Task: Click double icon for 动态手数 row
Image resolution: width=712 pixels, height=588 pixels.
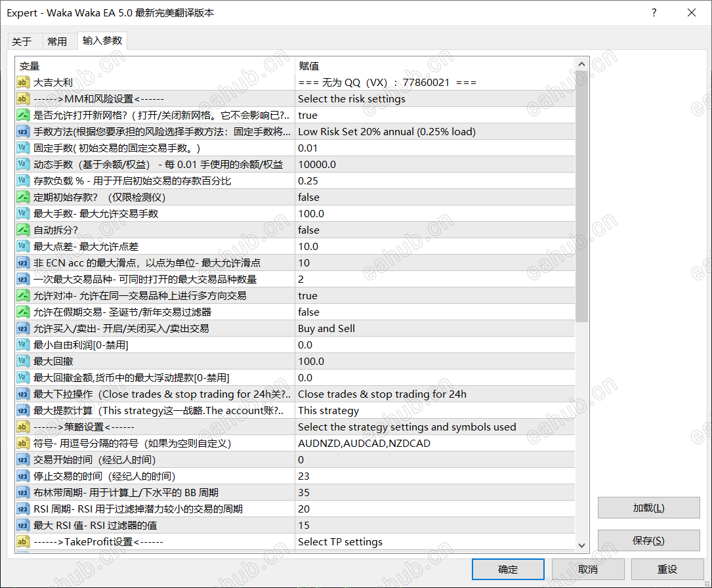Action: pyautogui.click(x=23, y=164)
